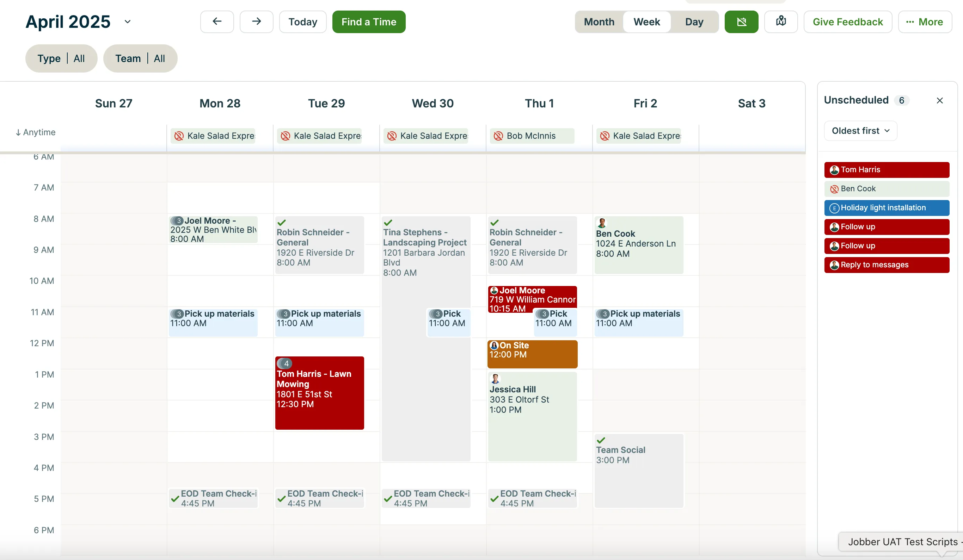Image resolution: width=963 pixels, height=560 pixels.
Task: Open the first unscheduled Follow up task
Action: pyautogui.click(x=887, y=227)
